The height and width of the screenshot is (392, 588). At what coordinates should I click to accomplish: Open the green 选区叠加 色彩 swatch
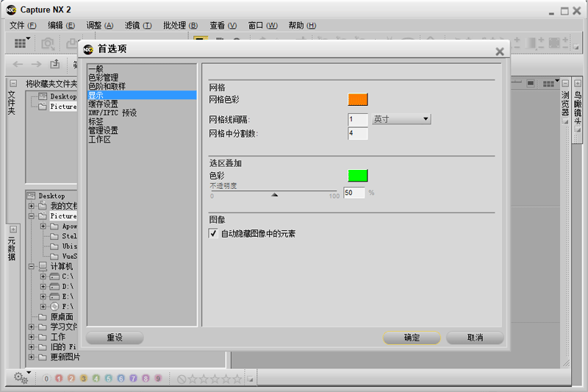coord(358,176)
